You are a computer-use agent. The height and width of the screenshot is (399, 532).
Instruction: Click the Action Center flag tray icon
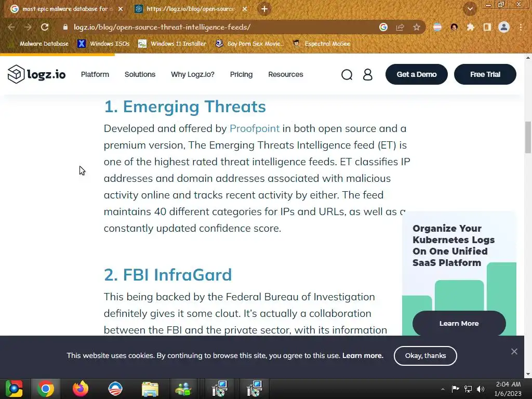point(455,389)
